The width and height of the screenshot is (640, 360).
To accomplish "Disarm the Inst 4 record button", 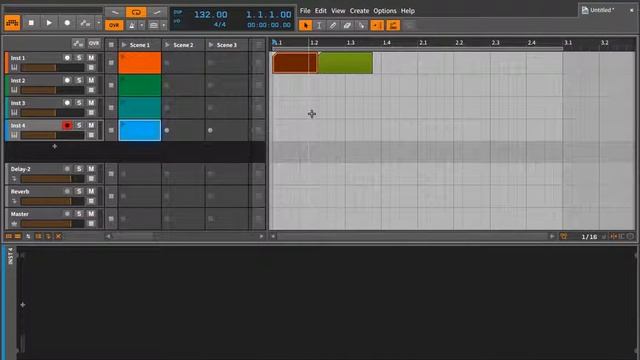I will coord(67,125).
